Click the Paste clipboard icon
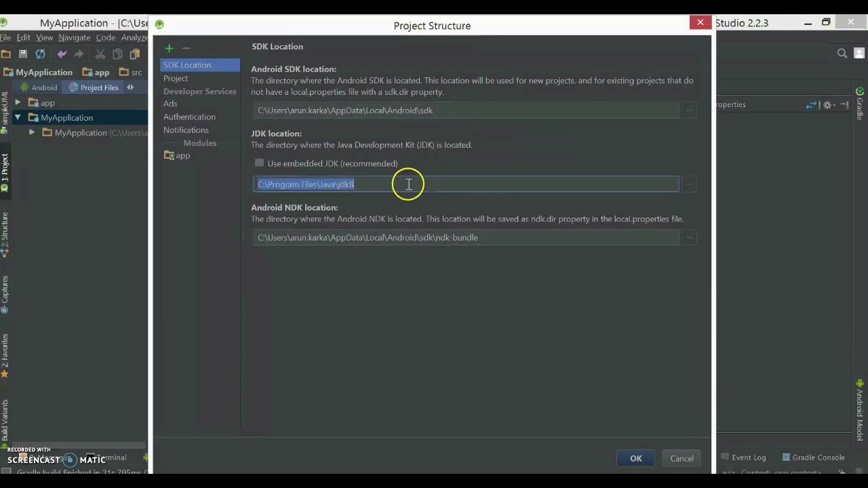The width and height of the screenshot is (868, 488). click(134, 54)
